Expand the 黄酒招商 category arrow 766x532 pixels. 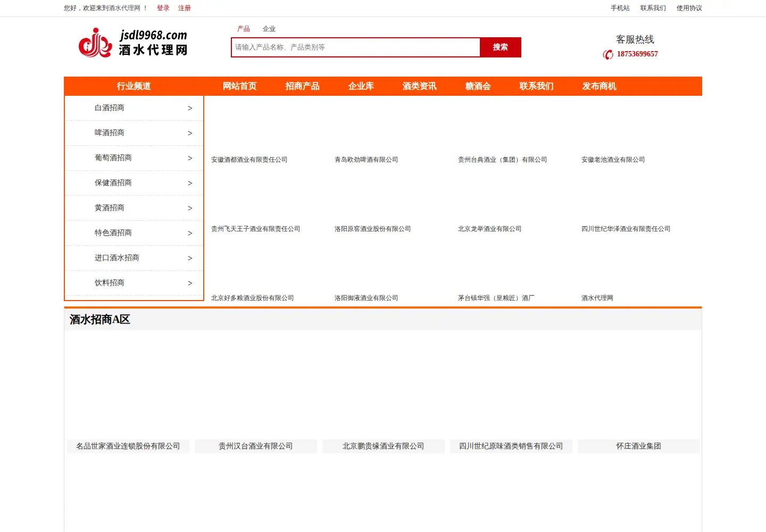190,208
